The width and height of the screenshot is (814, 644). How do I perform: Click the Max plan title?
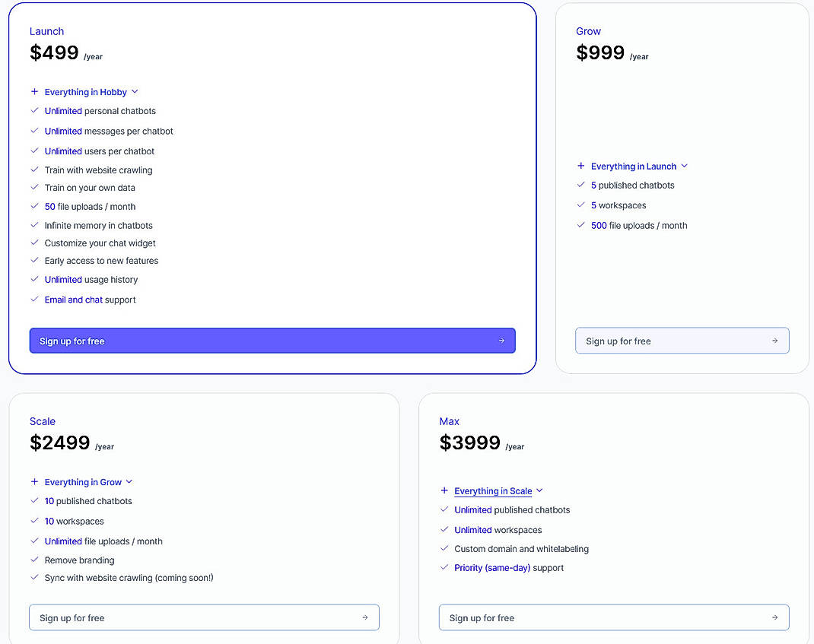[x=450, y=421]
